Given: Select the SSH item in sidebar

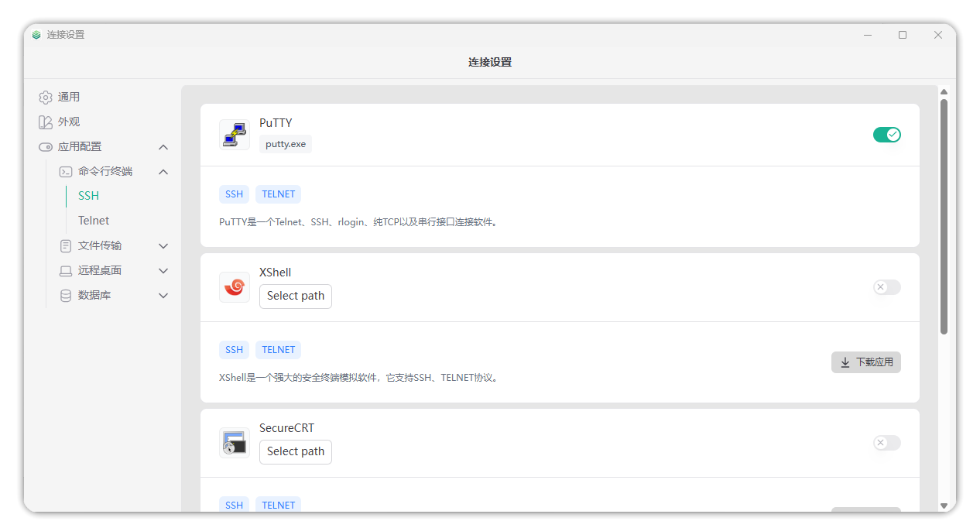Looking at the screenshot, I should coord(89,196).
